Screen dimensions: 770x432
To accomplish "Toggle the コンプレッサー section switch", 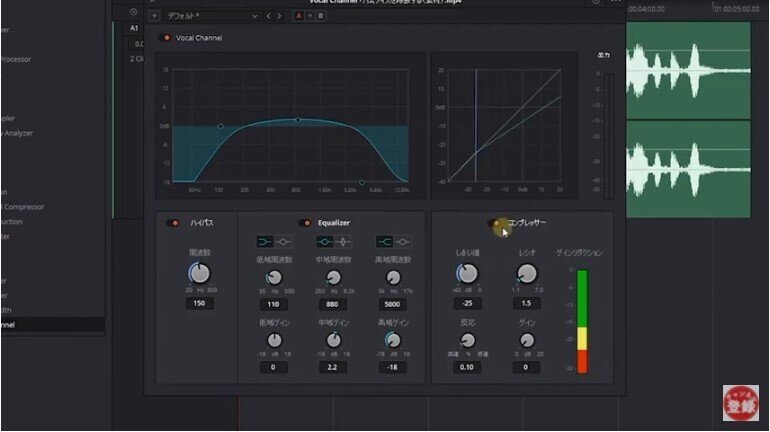I will tap(495, 223).
